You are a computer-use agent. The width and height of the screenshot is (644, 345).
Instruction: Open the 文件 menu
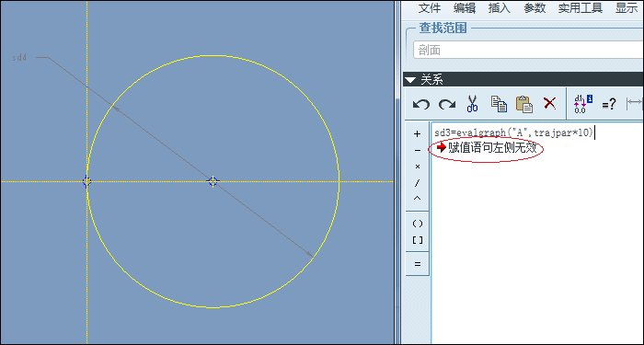430,8
